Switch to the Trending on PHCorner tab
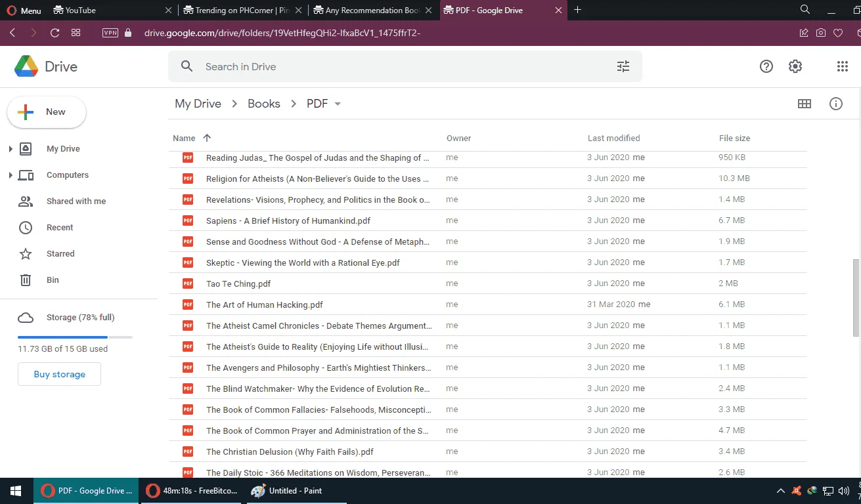The image size is (861, 504). pyautogui.click(x=243, y=10)
